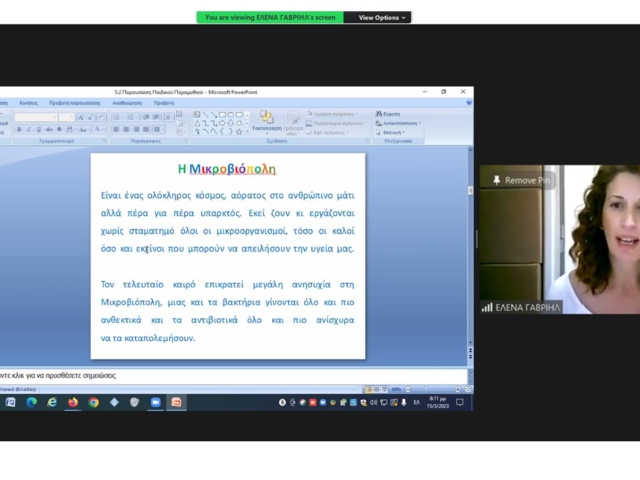Click the Εύρεση find button
Image resolution: width=640 pixels, height=480 pixels.
pyautogui.click(x=388, y=114)
